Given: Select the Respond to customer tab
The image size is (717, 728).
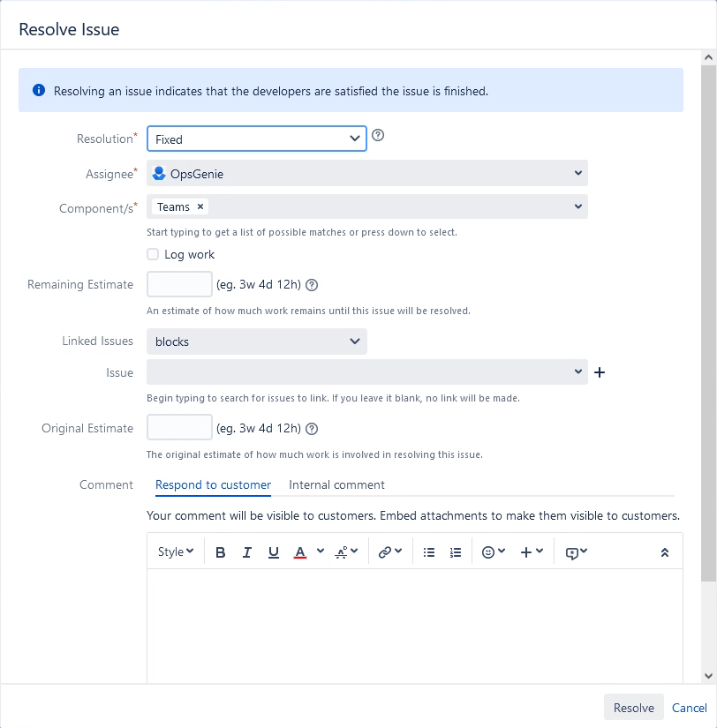Looking at the screenshot, I should [x=213, y=484].
